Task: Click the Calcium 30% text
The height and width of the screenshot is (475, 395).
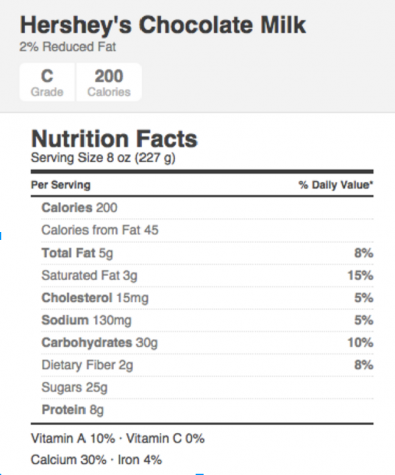Action: pos(69,460)
